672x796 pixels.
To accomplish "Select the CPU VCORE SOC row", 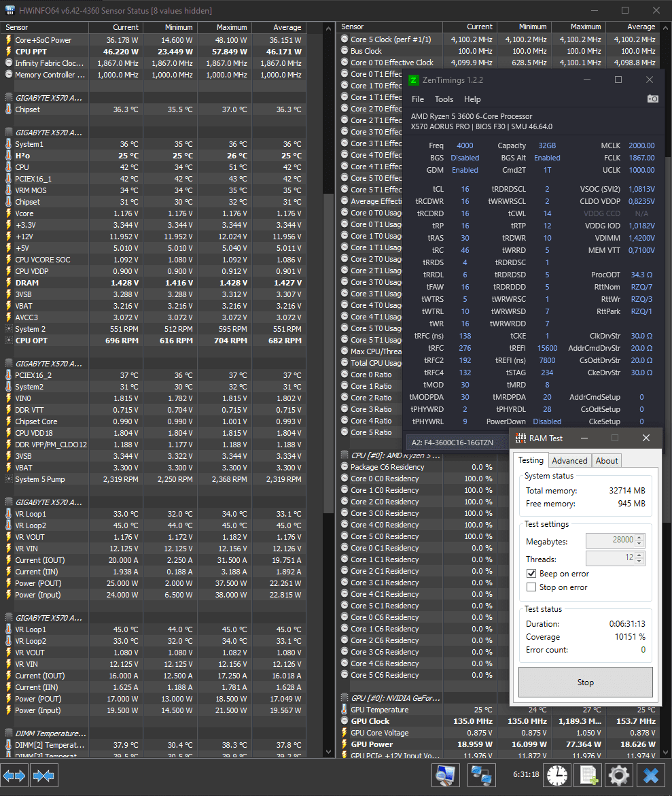I will click(x=154, y=260).
